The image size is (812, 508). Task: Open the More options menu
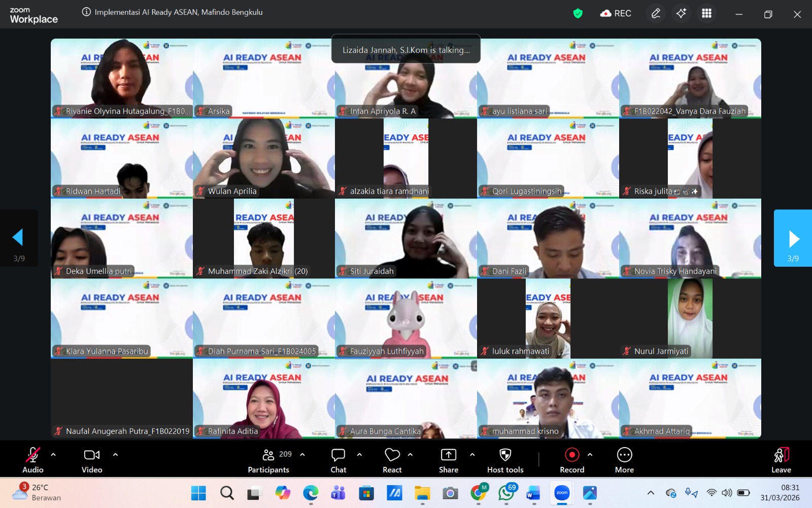624,460
